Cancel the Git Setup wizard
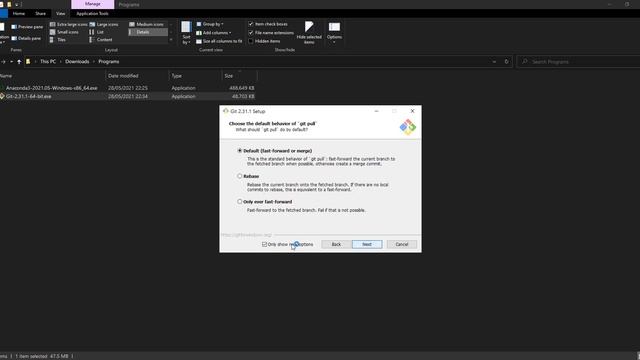The image size is (640, 360). point(402,244)
